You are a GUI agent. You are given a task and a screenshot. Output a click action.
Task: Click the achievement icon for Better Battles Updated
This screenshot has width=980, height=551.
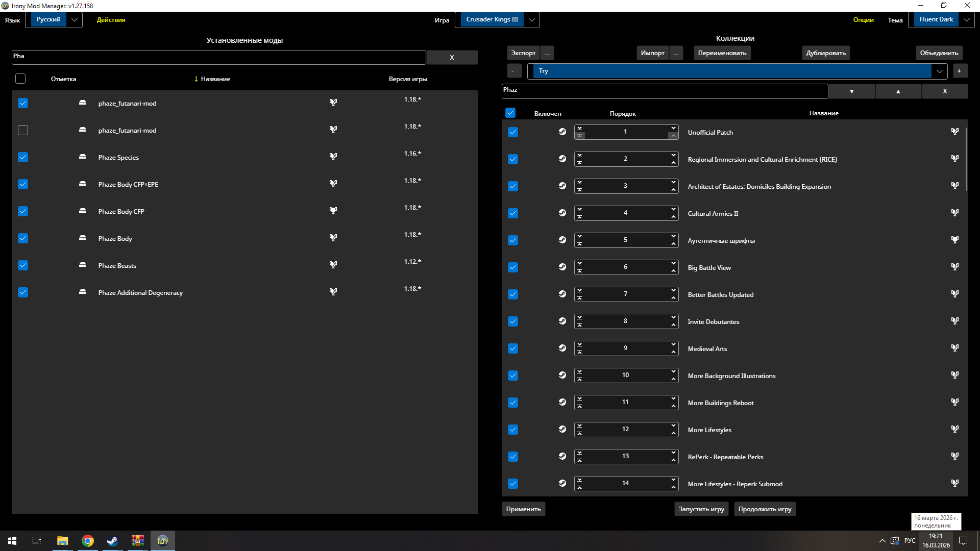pos(955,294)
